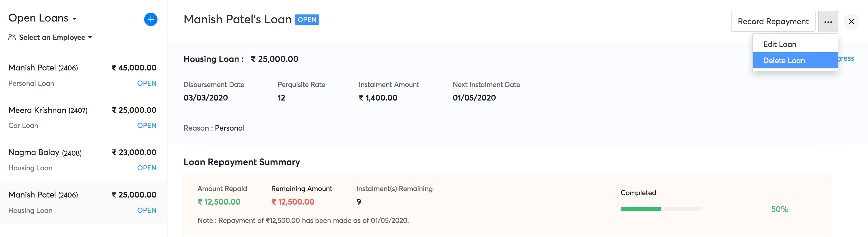
Task: Click the Amount Repaid ₹ 12,500.00 value
Action: 219,202
